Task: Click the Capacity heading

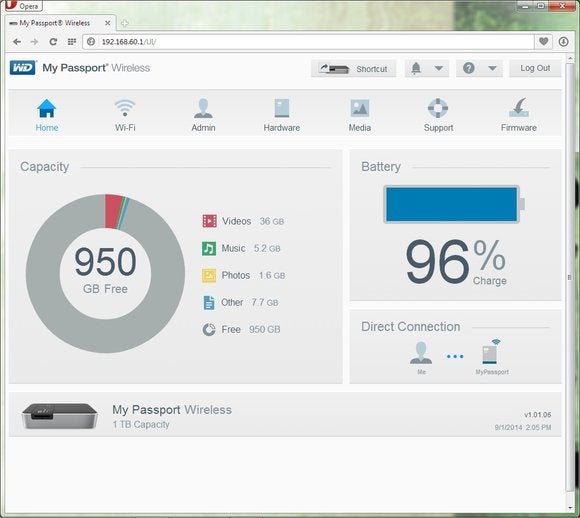Action: [x=44, y=167]
